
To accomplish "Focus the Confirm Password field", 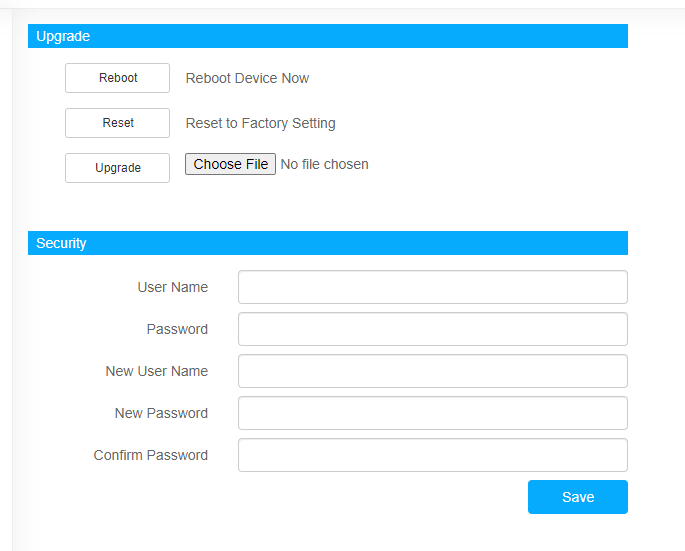I will pyautogui.click(x=433, y=455).
